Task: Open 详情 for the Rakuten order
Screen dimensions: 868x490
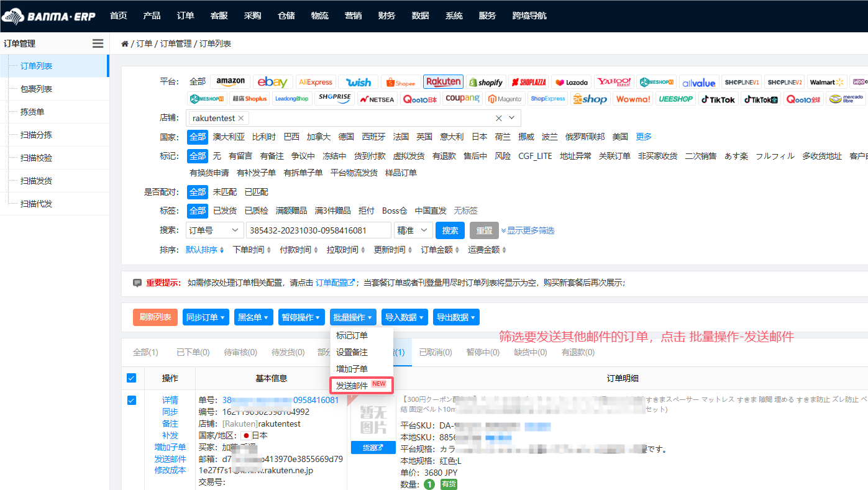Action: pos(170,399)
